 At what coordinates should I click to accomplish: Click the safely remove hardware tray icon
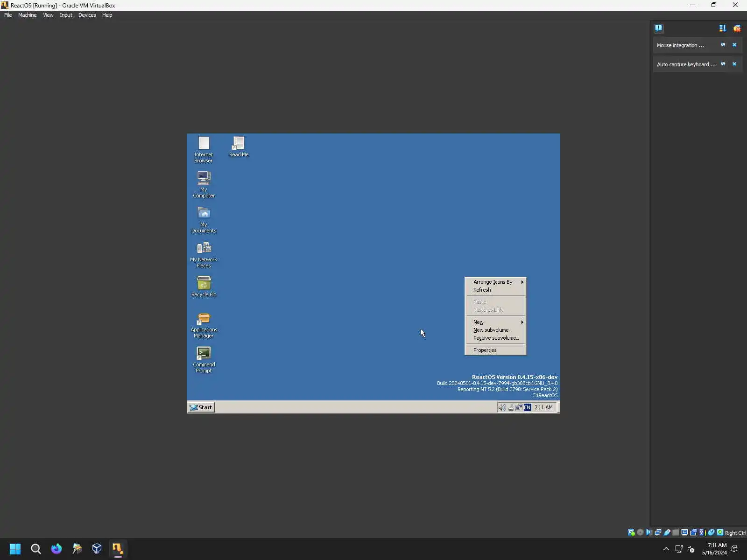(x=511, y=407)
